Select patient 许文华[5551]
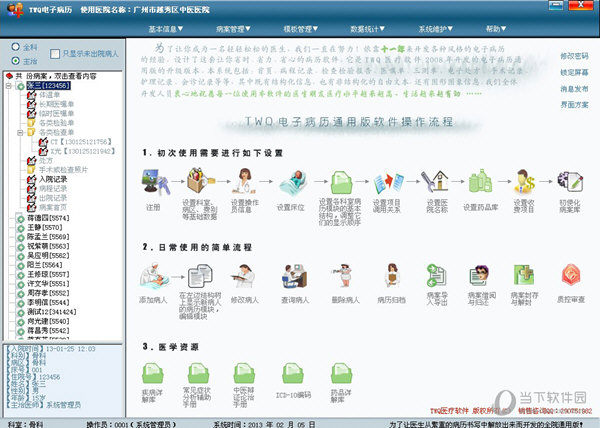This screenshot has width=600, height=428. point(48,284)
